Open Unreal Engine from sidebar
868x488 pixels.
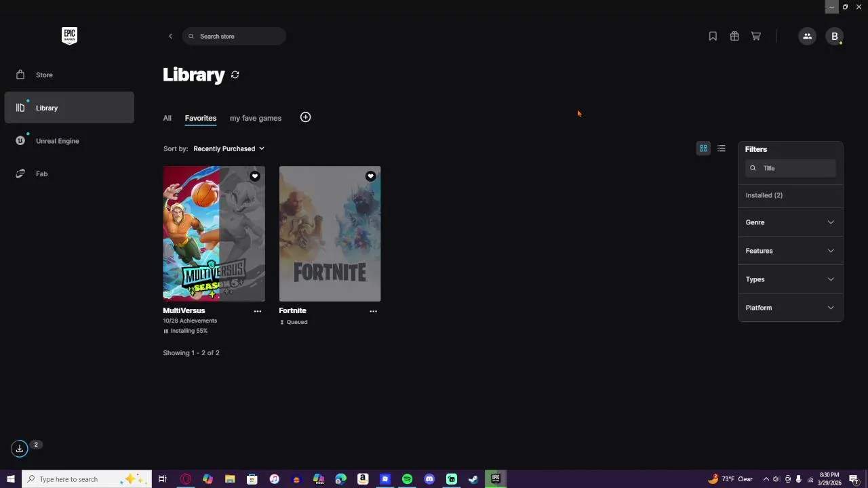click(x=69, y=141)
